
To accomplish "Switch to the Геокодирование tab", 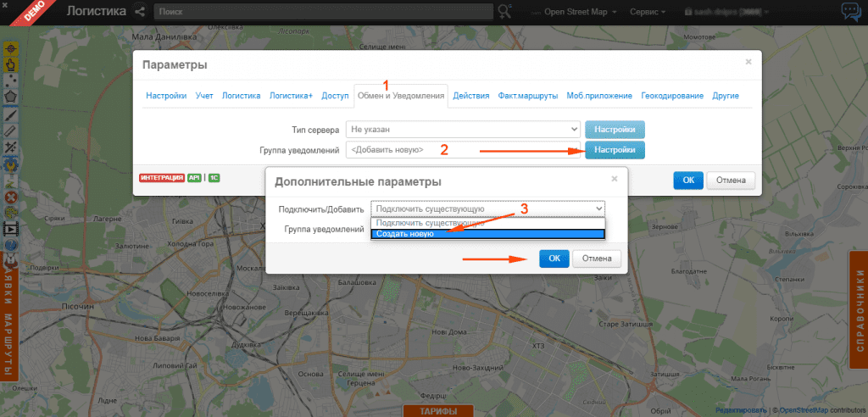I will click(x=672, y=96).
